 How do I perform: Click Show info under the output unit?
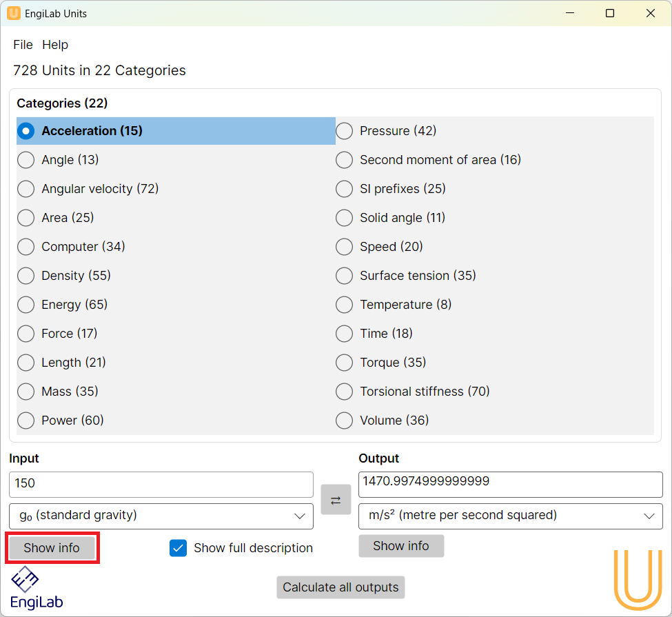point(401,546)
